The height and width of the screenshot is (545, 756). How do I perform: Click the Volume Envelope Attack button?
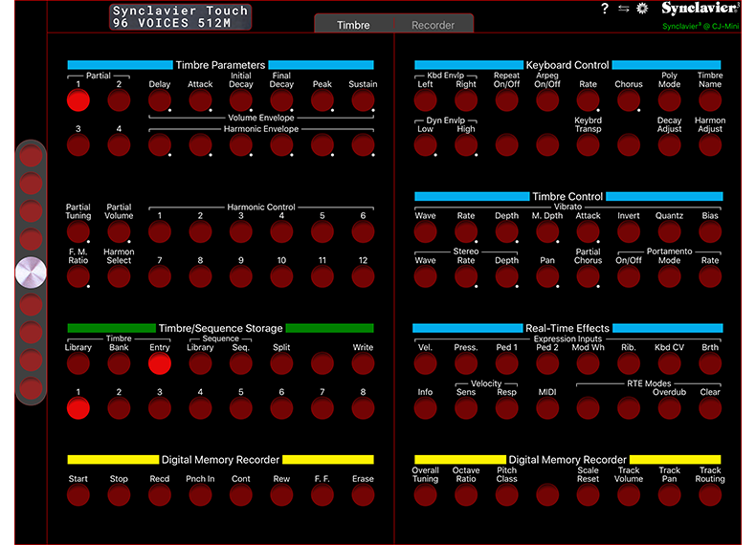[200, 100]
